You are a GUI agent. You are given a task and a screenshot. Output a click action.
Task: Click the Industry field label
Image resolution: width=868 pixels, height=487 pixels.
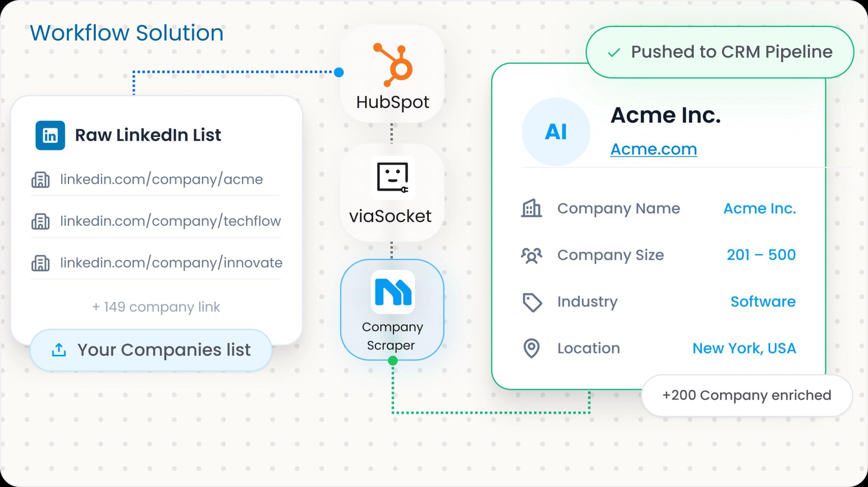point(587,302)
